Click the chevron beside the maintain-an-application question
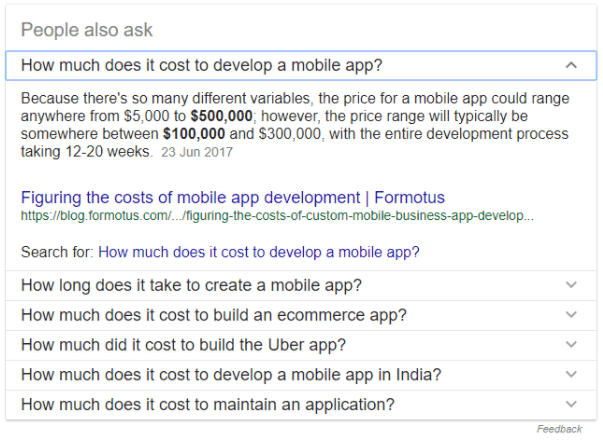Viewport: 603px width, 442px height. pos(571,405)
